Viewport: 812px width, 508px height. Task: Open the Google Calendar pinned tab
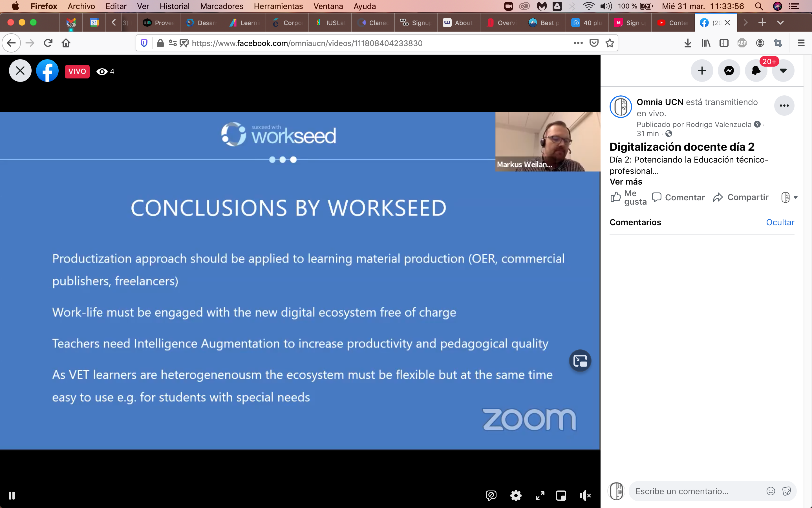tap(94, 23)
